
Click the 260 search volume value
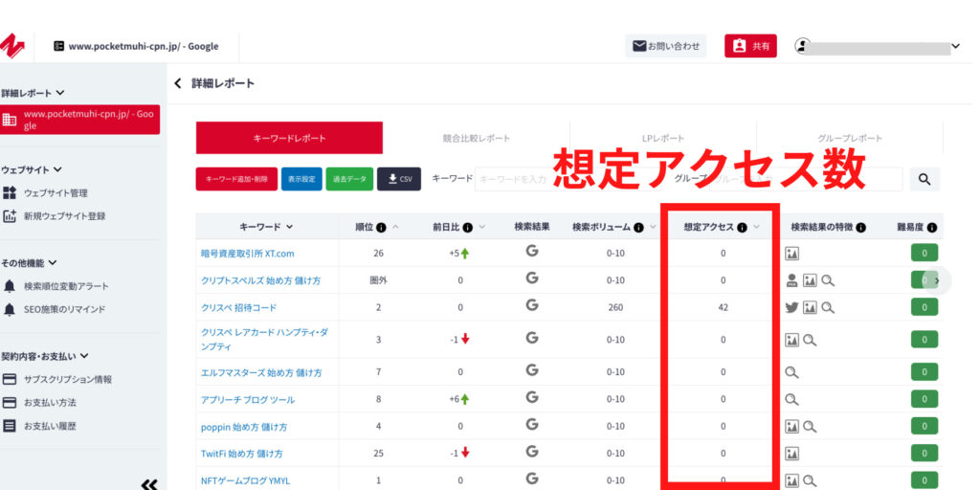[615, 308]
